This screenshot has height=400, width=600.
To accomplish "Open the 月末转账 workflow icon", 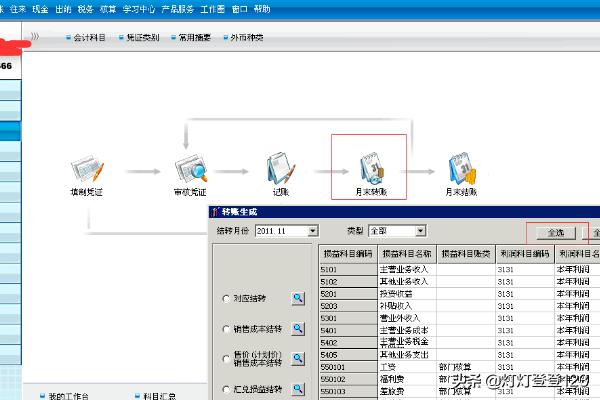I will [371, 175].
